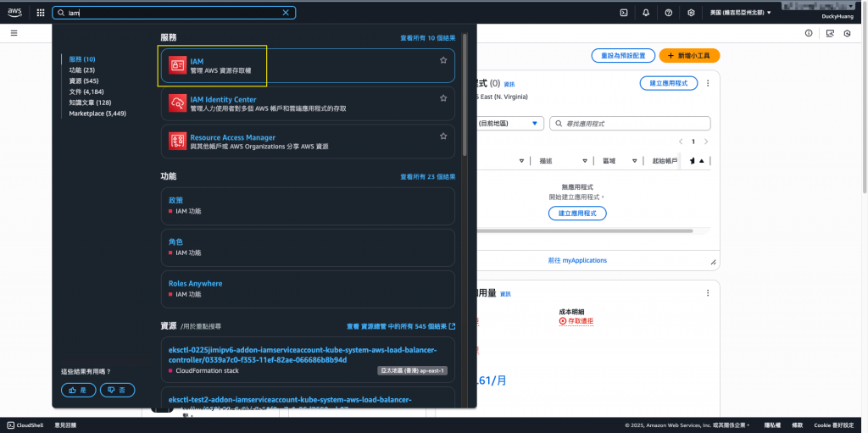Screen dimensions: 868x433
Task: Open Resource Access Manager result
Action: click(308, 142)
